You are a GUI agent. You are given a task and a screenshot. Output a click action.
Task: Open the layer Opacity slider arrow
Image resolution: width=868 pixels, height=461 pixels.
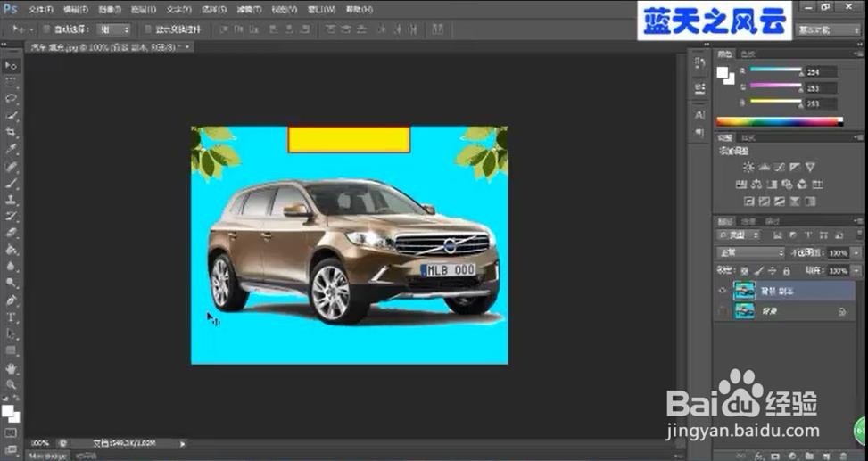pos(856,253)
